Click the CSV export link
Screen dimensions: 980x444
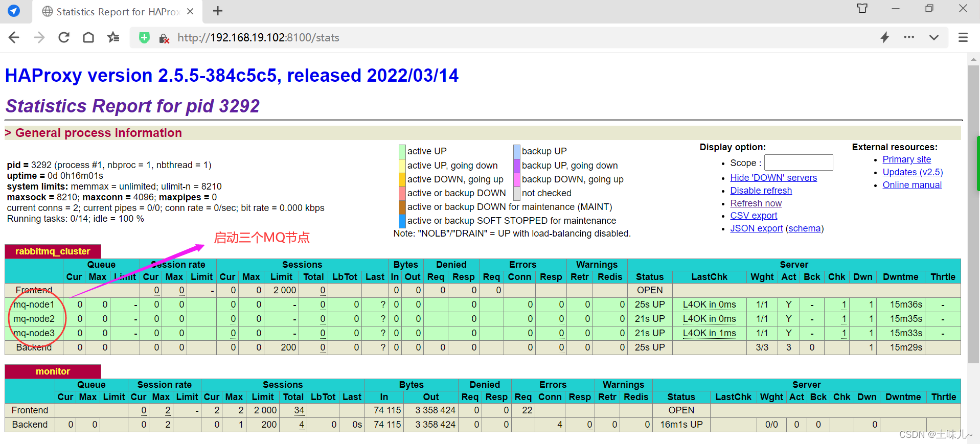(x=754, y=216)
